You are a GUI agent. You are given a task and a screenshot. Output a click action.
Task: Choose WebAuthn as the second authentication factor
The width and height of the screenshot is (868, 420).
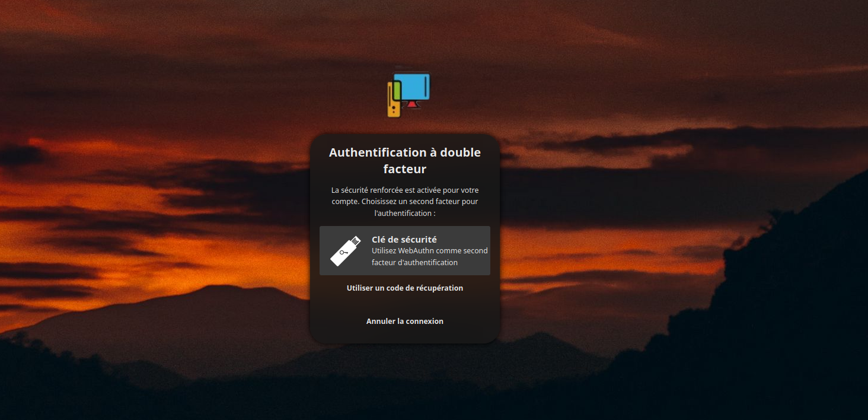[429, 251]
